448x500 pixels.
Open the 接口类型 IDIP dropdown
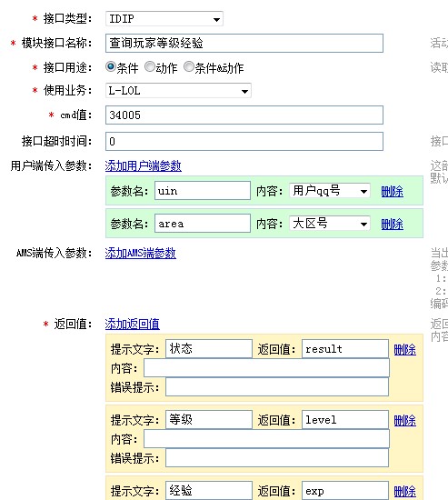[164, 19]
